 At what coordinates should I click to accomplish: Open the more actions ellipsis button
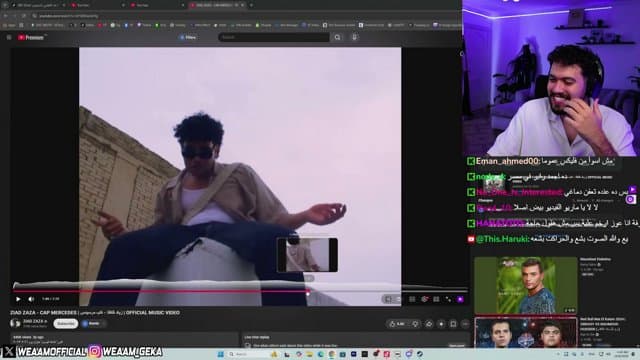[465, 324]
